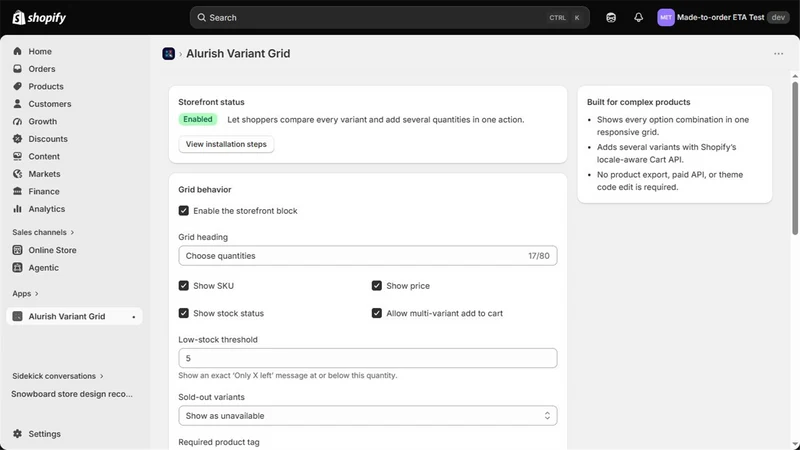Toggle Enable the storefront block checkbox
800x450 pixels.
(184, 211)
